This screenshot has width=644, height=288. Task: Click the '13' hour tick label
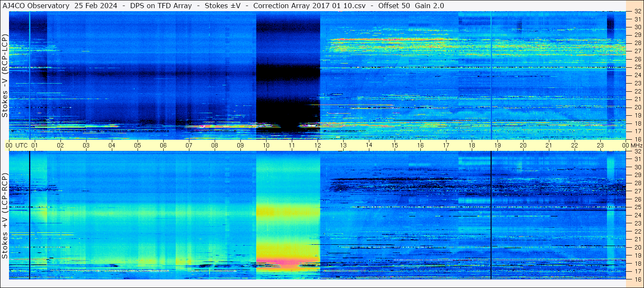[x=343, y=145]
